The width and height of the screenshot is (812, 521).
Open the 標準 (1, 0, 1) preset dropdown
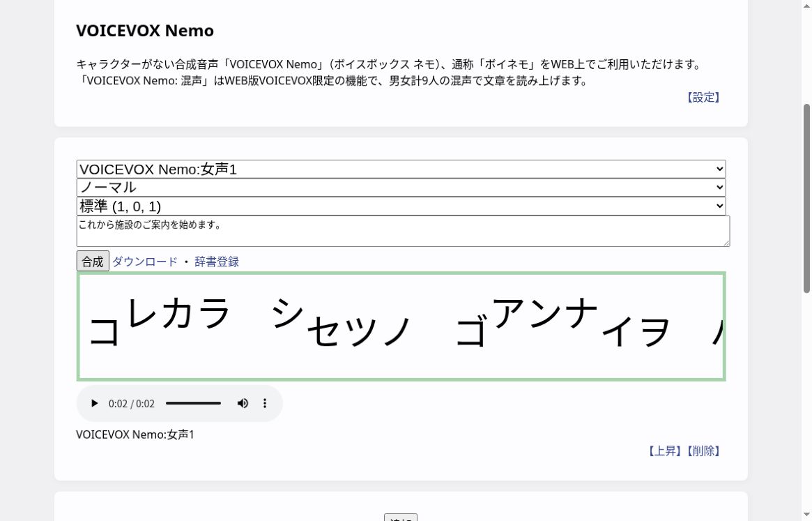pyautogui.click(x=401, y=206)
